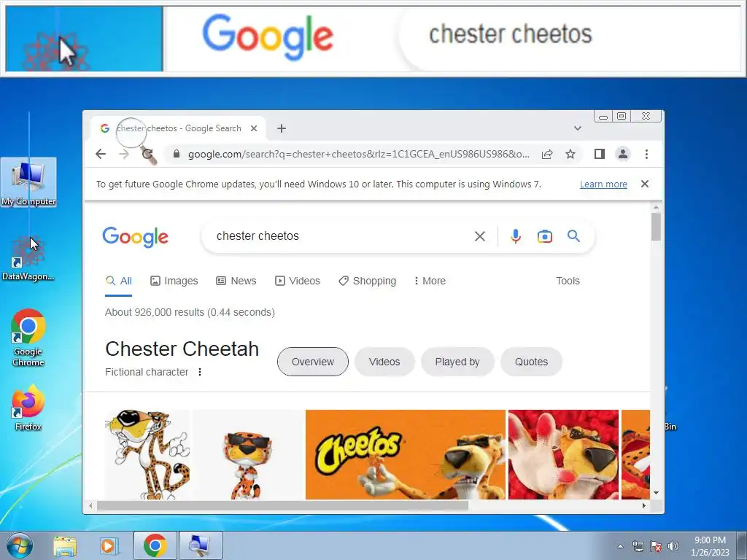Open Firefox from the desktop shortcut
747x560 pixels.
click(28, 408)
